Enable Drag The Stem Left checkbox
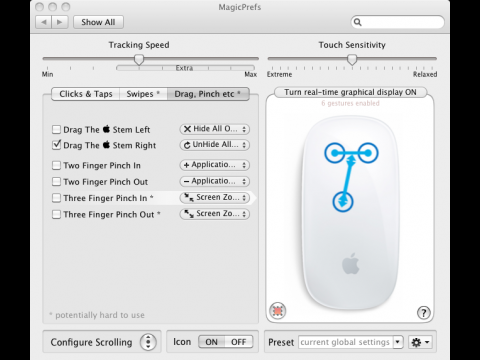The height and width of the screenshot is (360, 480). coord(56,129)
